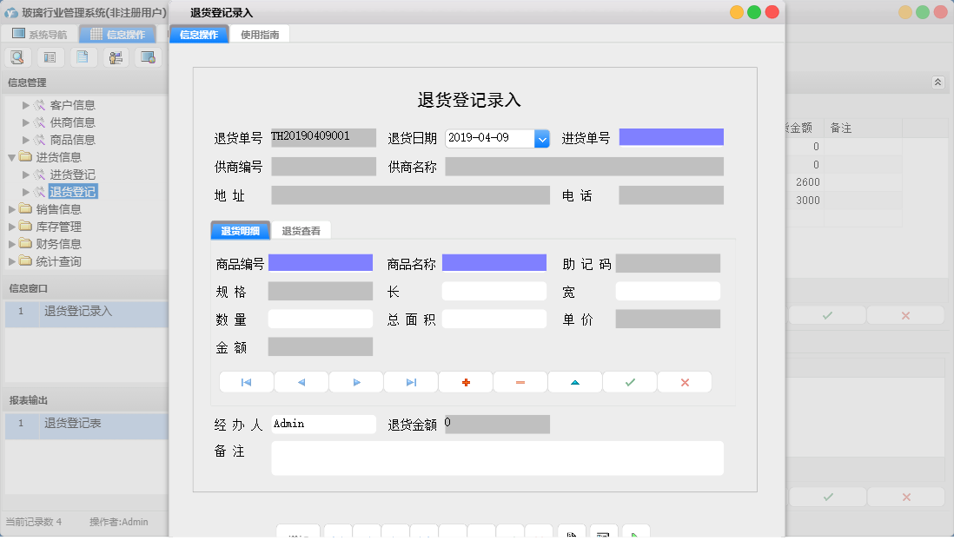Open the document toolbar icon
Image resolution: width=954 pixels, height=560 pixels.
click(x=83, y=56)
